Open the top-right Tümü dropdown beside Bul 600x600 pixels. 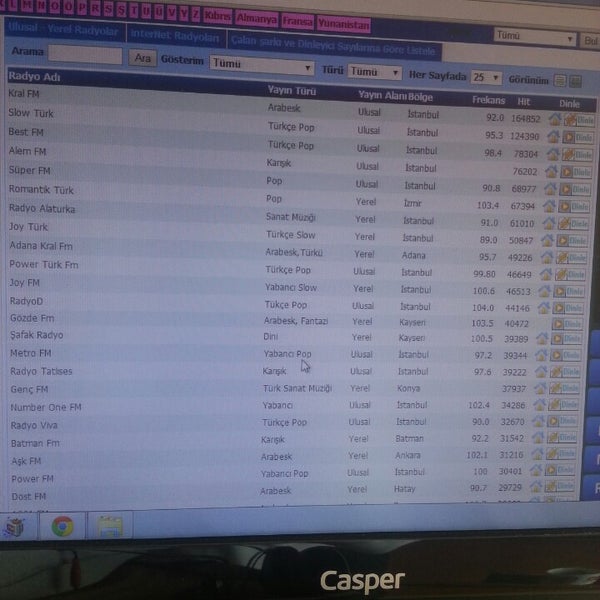(535, 37)
